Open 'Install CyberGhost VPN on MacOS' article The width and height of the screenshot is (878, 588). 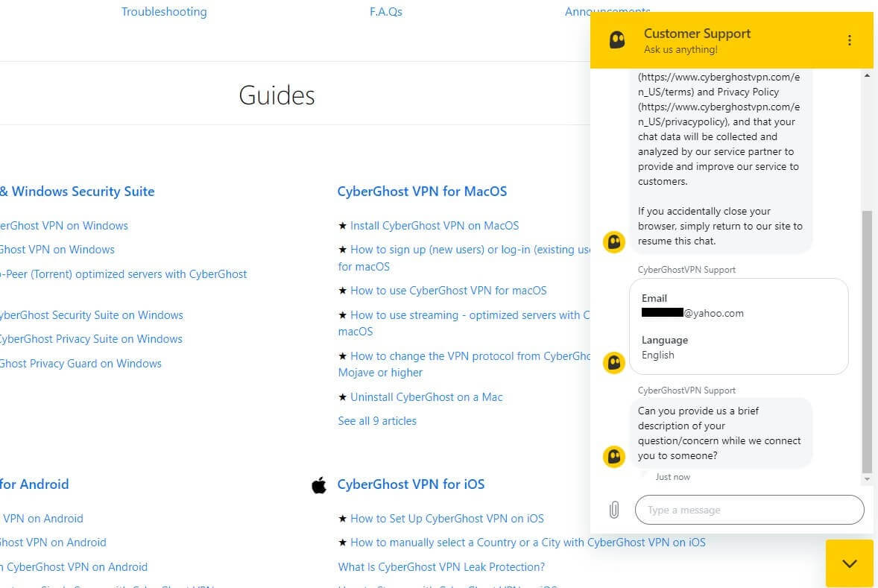pos(434,226)
